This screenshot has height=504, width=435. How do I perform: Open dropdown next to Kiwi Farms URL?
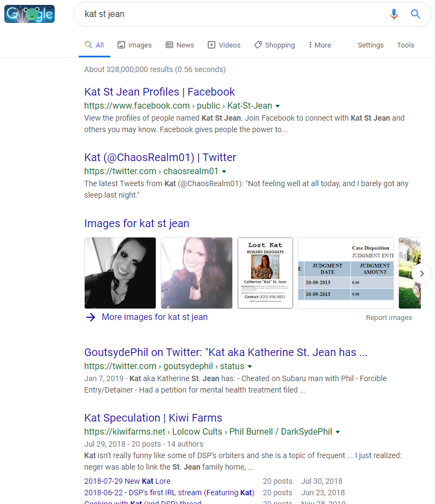click(x=338, y=432)
